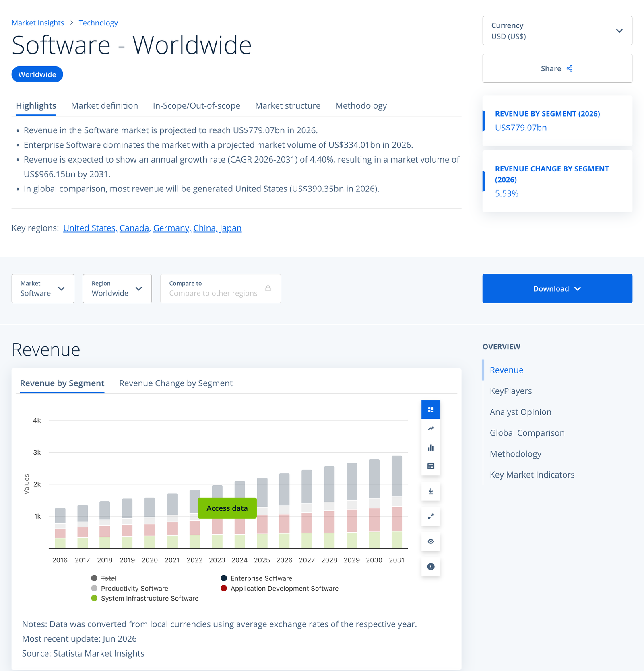
Task: Click the green Access data button
Action: 227,508
